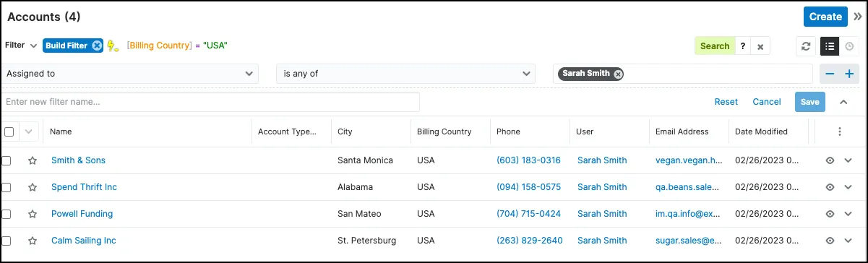This screenshot has height=263, width=868.
Task: Select the Smith & Sons row checkbox
Action: point(7,160)
